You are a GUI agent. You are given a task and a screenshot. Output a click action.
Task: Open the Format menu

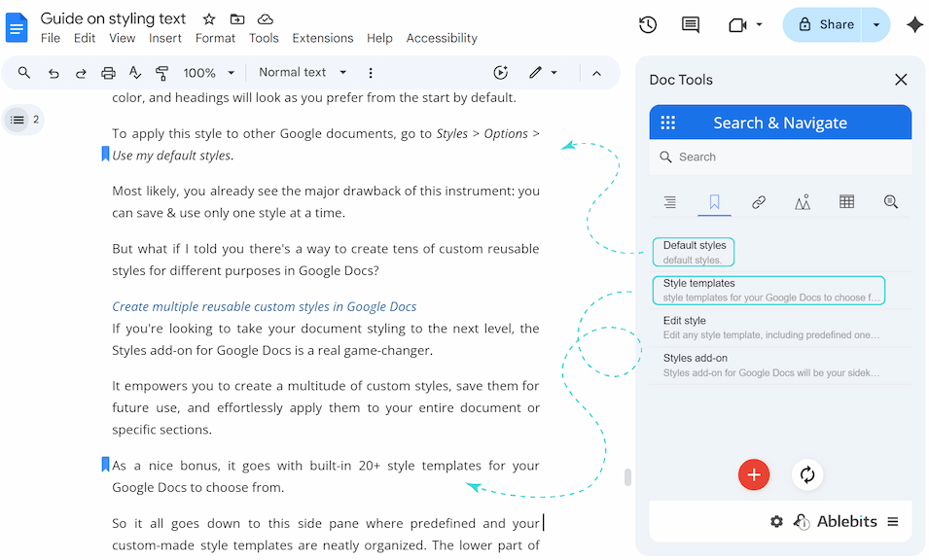coord(216,38)
